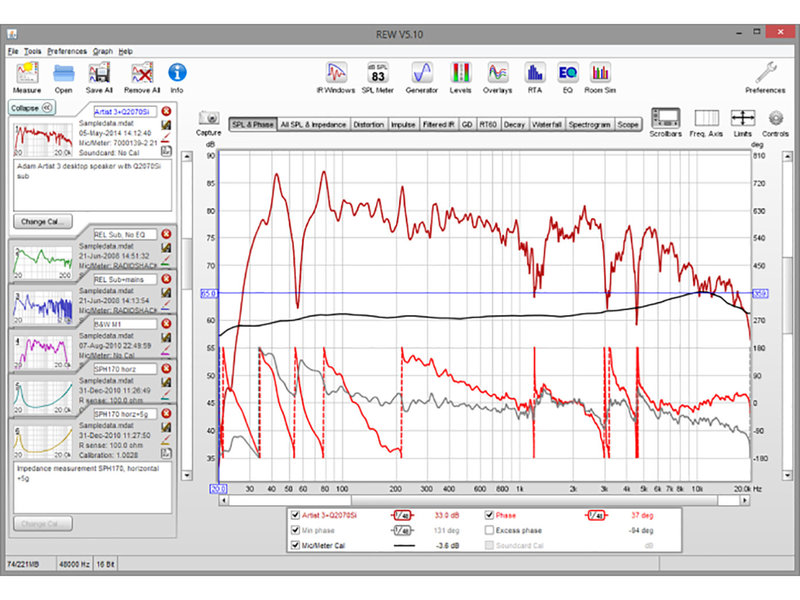Collapse the measurements panel
The width and height of the screenshot is (800, 600).
tap(30, 107)
